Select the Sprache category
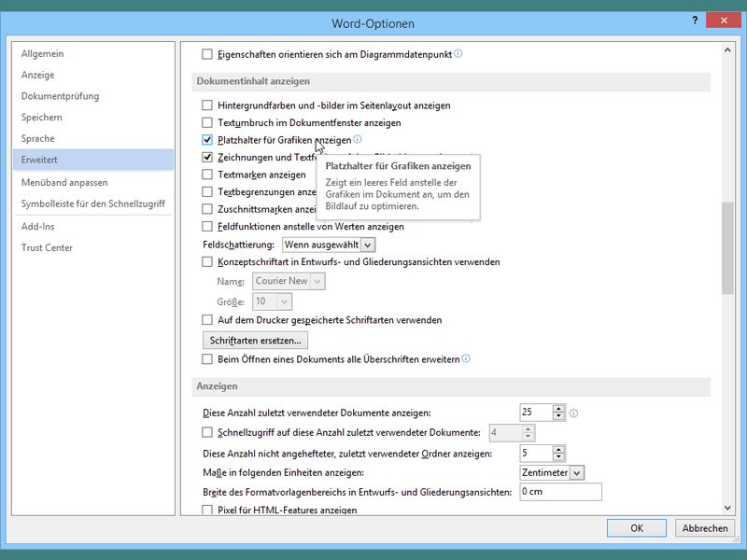The height and width of the screenshot is (560, 747). [92, 138]
